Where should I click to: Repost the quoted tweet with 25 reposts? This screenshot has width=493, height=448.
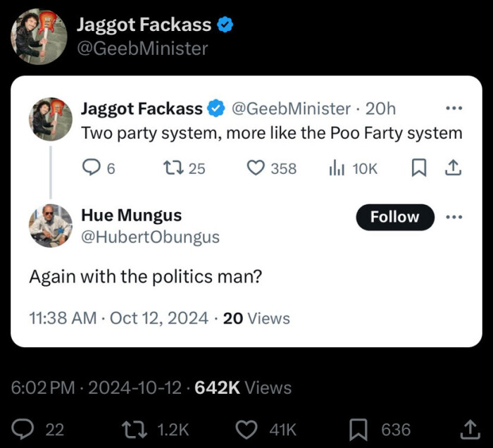click(x=172, y=168)
